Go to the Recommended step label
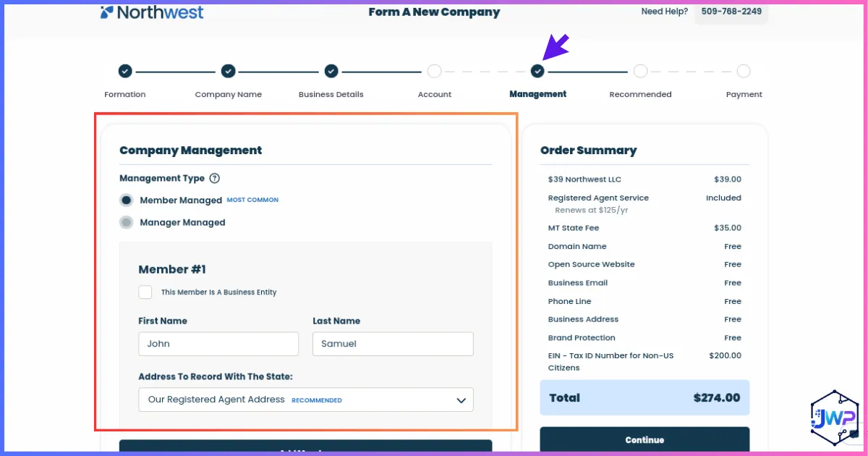868x456 pixels. tap(640, 94)
